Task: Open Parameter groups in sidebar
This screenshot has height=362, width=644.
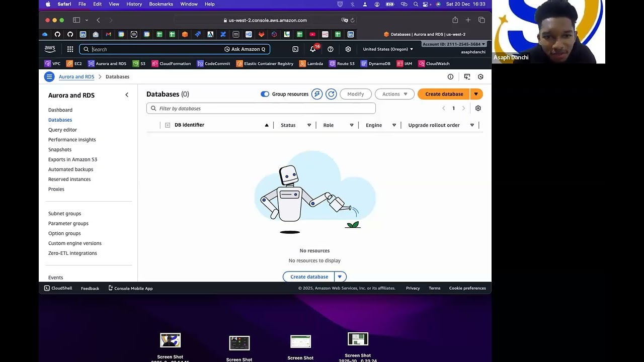Action: point(68,224)
